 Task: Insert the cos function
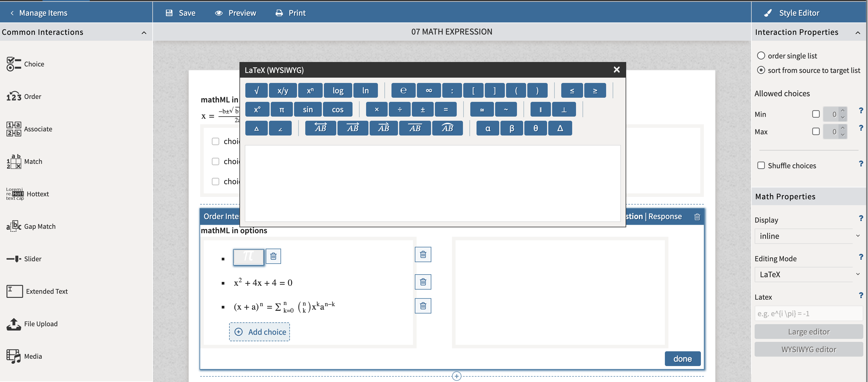pos(338,109)
